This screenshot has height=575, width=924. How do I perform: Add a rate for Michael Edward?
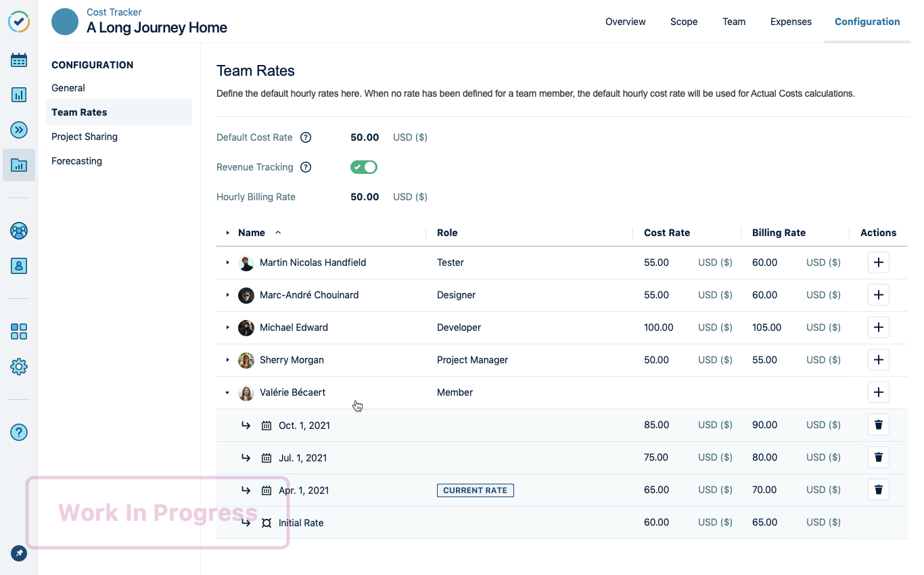click(878, 327)
